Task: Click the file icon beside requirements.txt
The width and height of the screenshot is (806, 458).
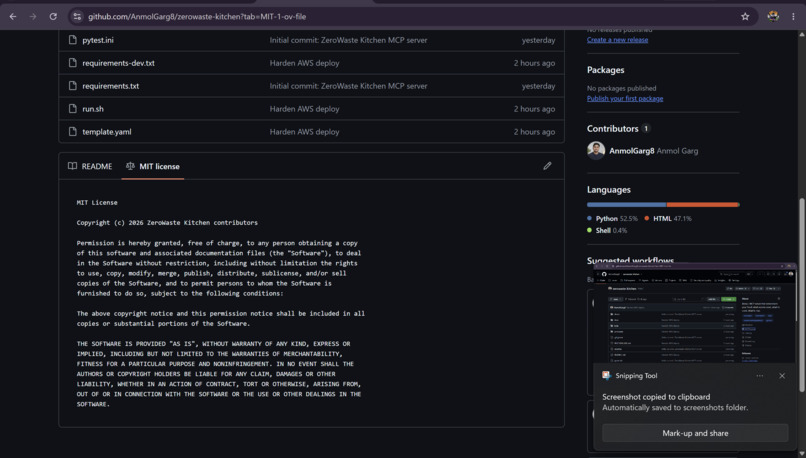Action: pyautogui.click(x=72, y=86)
